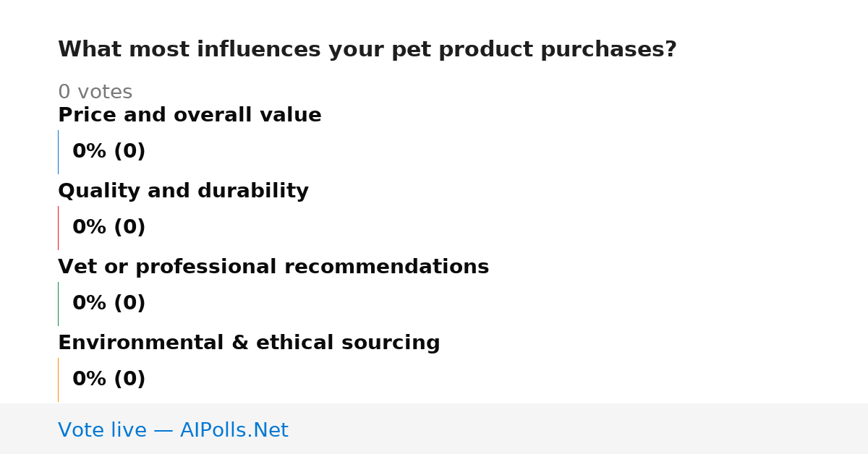Click the '0 votes' total count text
The width and height of the screenshot is (868, 454).
point(95,93)
